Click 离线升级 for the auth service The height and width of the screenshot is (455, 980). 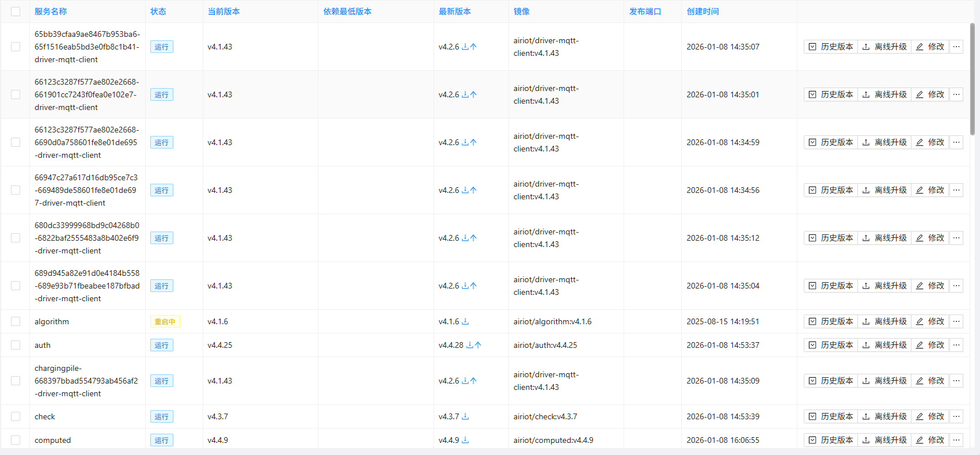click(x=884, y=345)
